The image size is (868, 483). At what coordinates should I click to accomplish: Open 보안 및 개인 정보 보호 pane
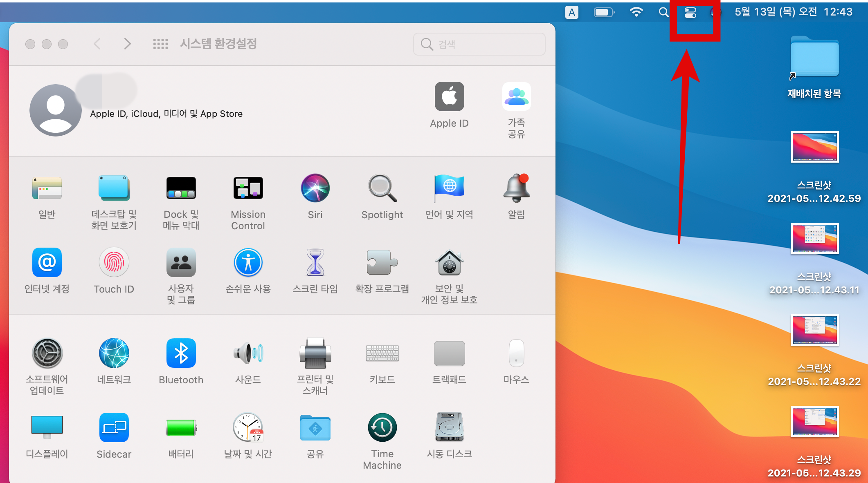449,263
